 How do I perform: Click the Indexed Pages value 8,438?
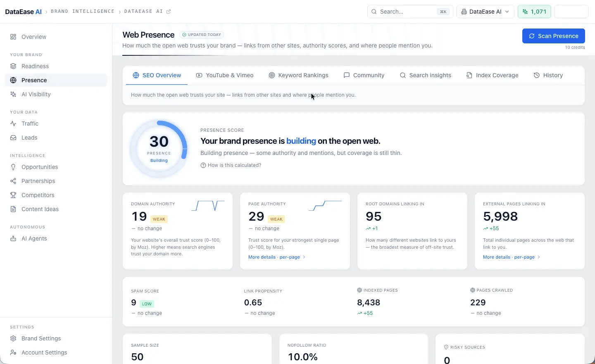click(x=369, y=302)
